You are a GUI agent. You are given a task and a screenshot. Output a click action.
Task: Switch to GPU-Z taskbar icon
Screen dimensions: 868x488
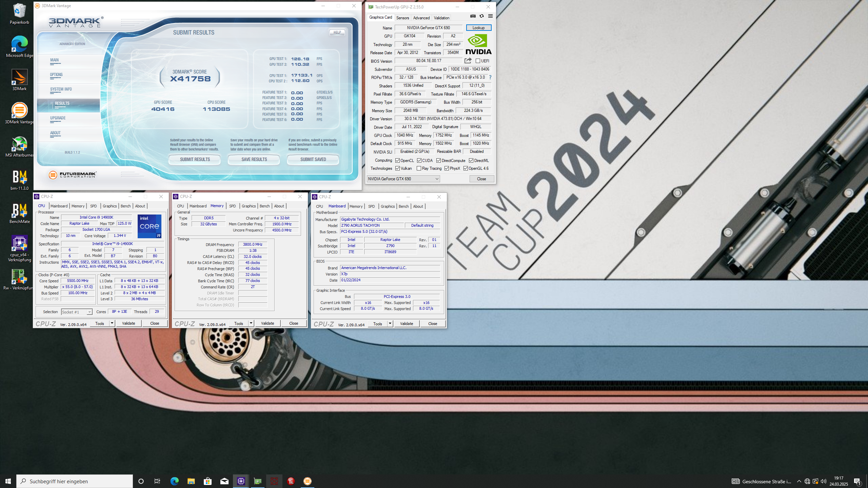258,481
